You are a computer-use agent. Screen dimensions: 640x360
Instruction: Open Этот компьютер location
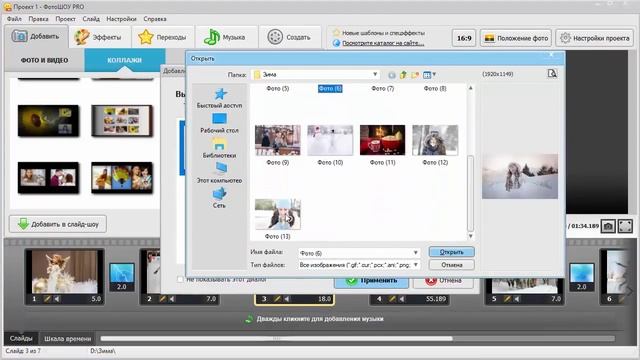click(219, 173)
